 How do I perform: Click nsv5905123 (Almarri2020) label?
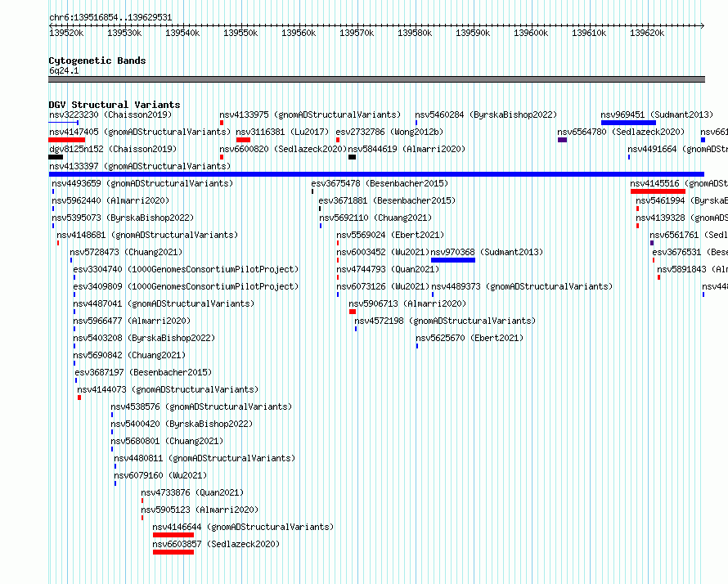(x=200, y=510)
